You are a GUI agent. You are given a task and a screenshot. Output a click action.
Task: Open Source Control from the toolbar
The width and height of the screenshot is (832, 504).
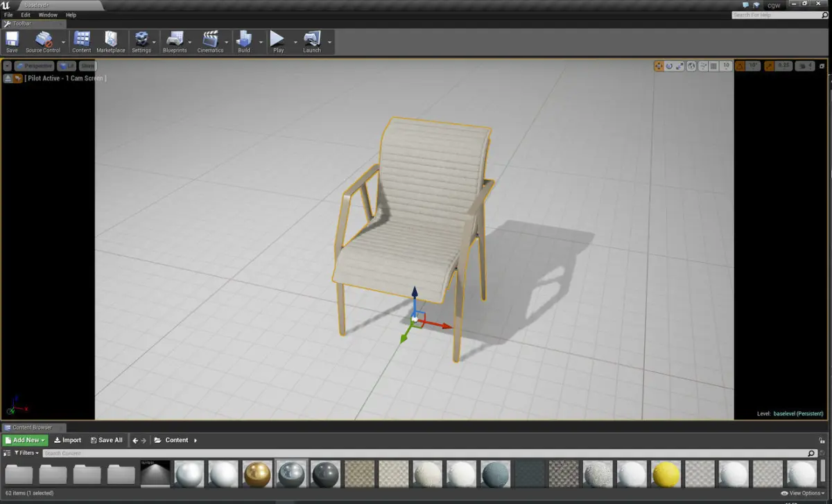[43, 42]
